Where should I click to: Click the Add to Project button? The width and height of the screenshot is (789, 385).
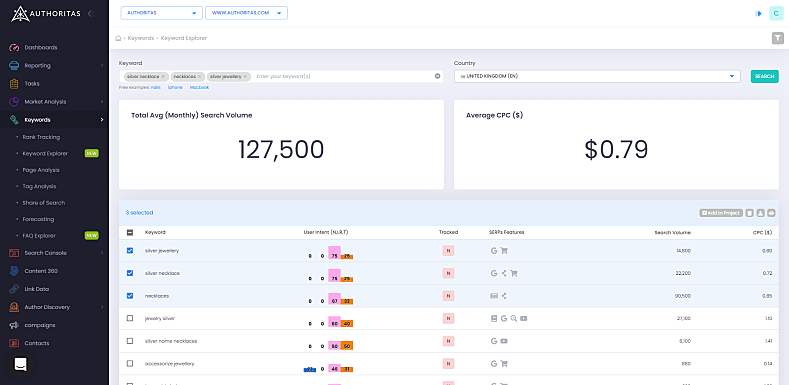click(721, 213)
